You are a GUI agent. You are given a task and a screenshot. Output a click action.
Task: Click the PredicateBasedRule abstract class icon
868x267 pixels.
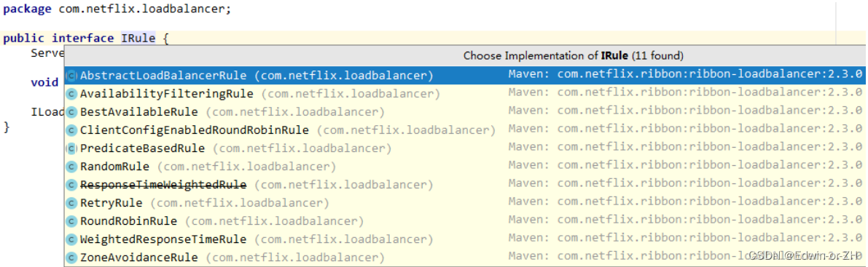coord(71,148)
